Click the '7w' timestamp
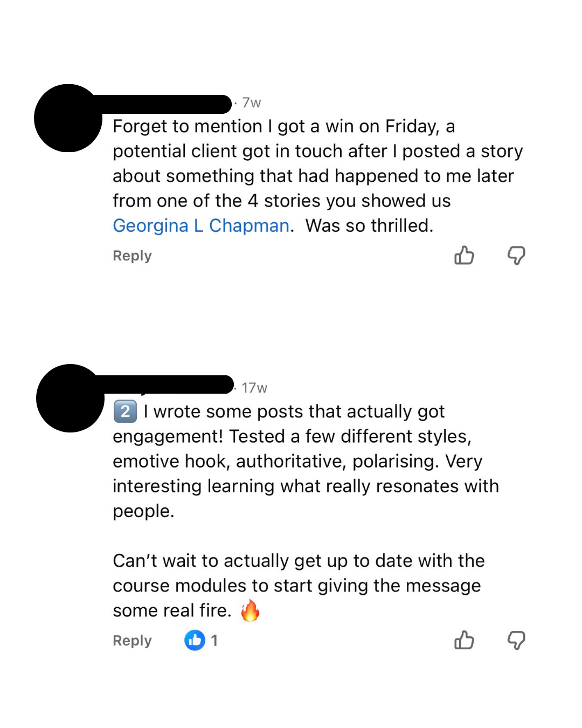Viewport: 582px width, 728px height. coord(251,102)
